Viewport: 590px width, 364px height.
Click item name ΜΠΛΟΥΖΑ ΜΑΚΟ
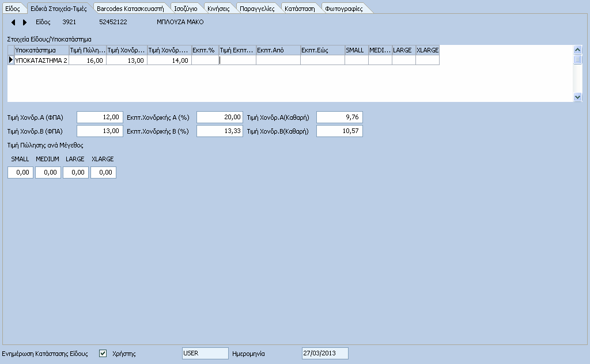pyautogui.click(x=180, y=22)
